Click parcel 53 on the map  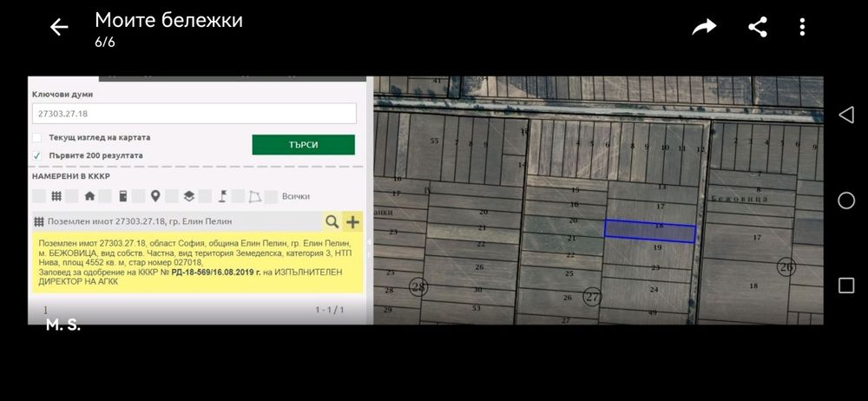(476, 308)
